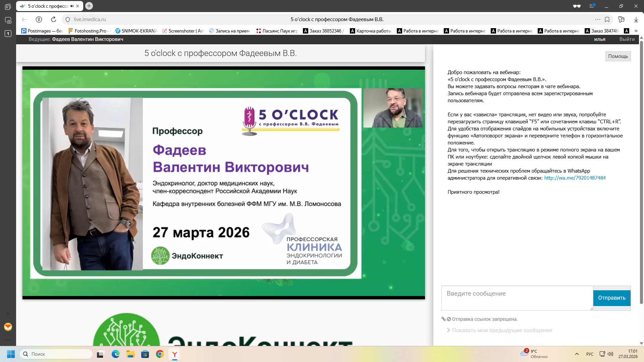Image resolution: width=644 pixels, height=362 pixels.
Task: Click the Введите сообщение message field
Action: [x=517, y=298]
